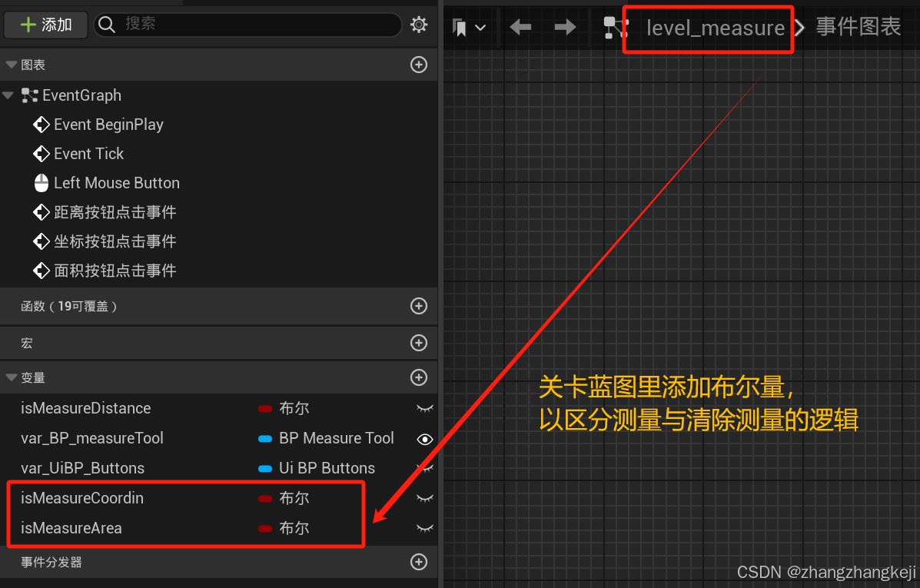Click the breadcrumb chevron after level_measure
This screenshot has height=588, width=920.
click(799, 27)
